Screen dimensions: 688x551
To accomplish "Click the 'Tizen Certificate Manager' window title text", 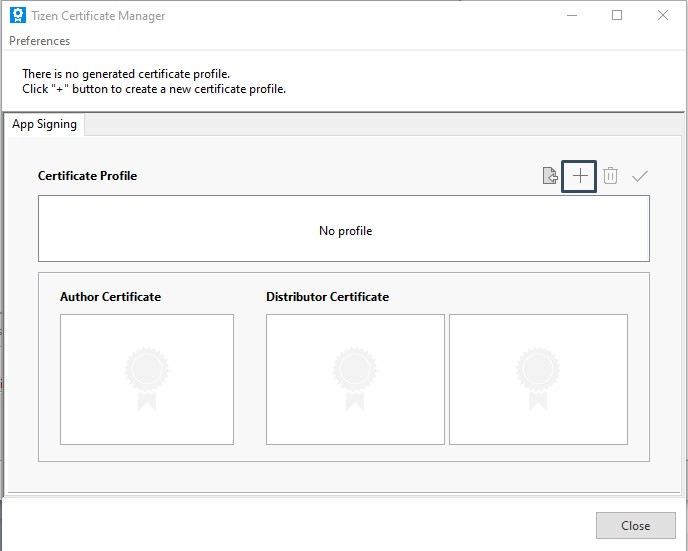I will click(98, 16).
